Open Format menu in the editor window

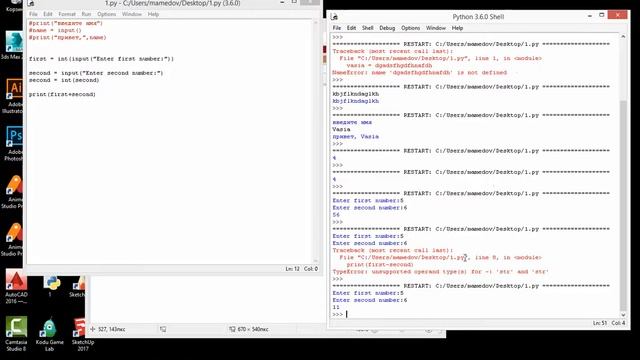pos(67,14)
